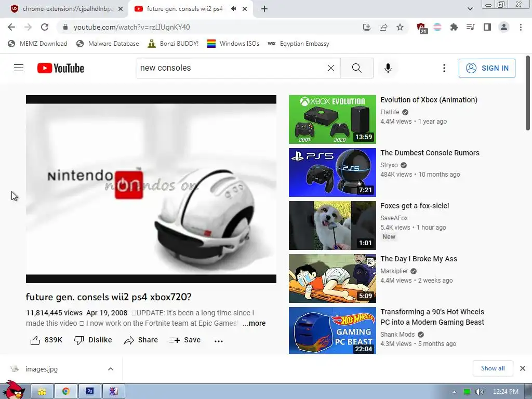Share this page from the address bar

383,27
